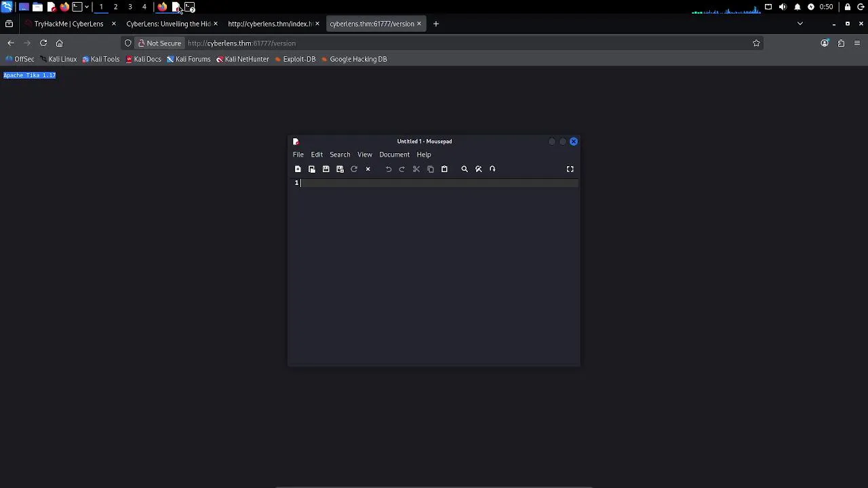Open Firefox hamburger application menu
The width and height of the screenshot is (868, 488).
[857, 43]
